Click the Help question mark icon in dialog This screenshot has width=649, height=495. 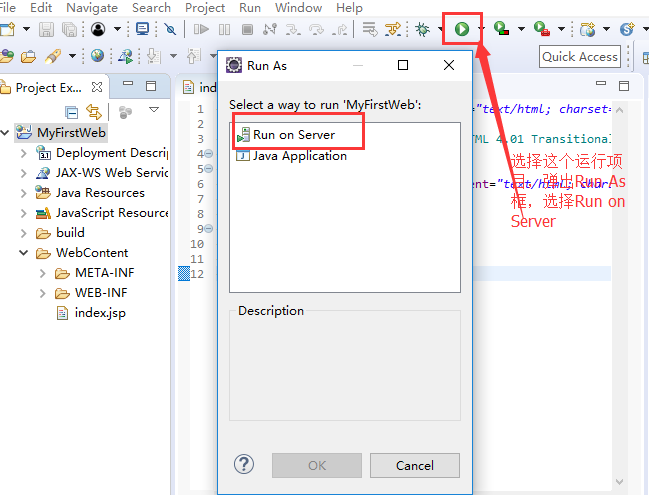tap(244, 464)
